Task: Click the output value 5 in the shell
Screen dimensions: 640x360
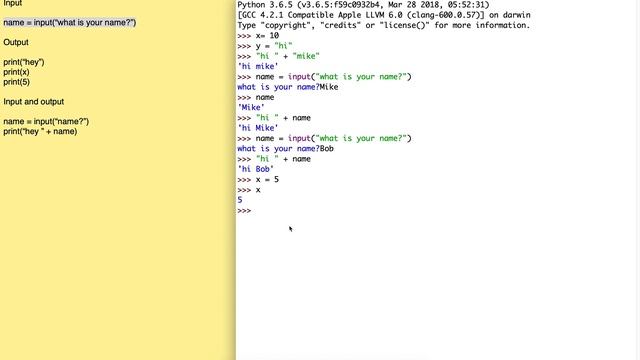Action: point(240,200)
